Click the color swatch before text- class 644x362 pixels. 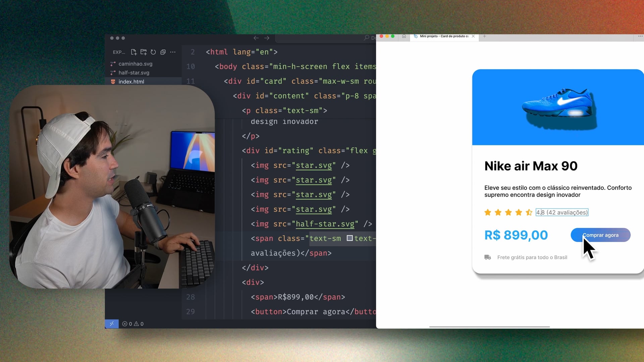350,238
